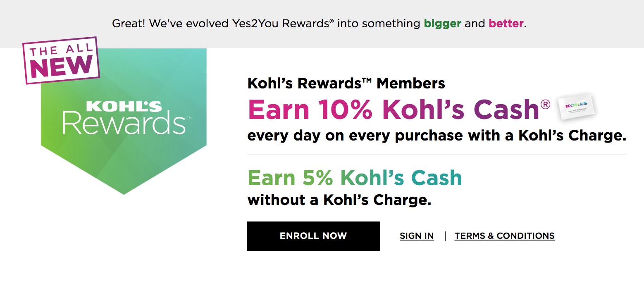
Task: Select the Earn 5% Kohl's Cash headline
Action: point(355,178)
